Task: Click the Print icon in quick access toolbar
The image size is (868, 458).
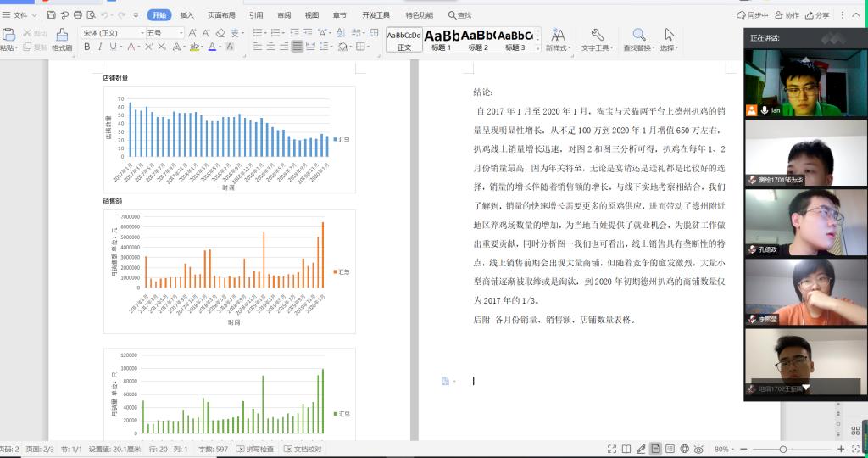Action: click(x=78, y=15)
